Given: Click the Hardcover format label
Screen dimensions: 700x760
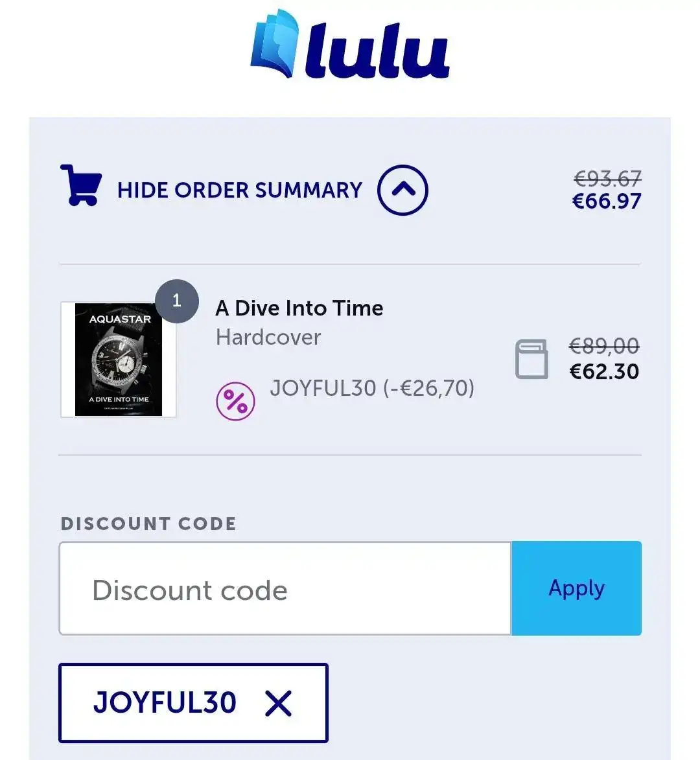Looking at the screenshot, I should click(268, 338).
